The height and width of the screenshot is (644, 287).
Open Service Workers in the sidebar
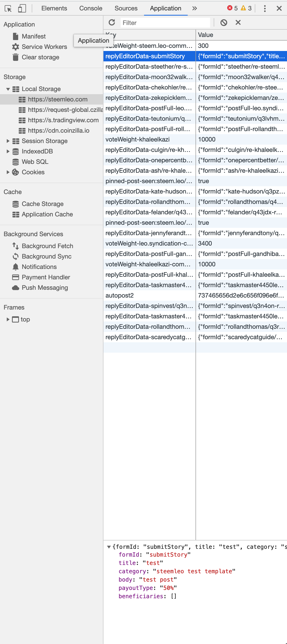coord(44,47)
